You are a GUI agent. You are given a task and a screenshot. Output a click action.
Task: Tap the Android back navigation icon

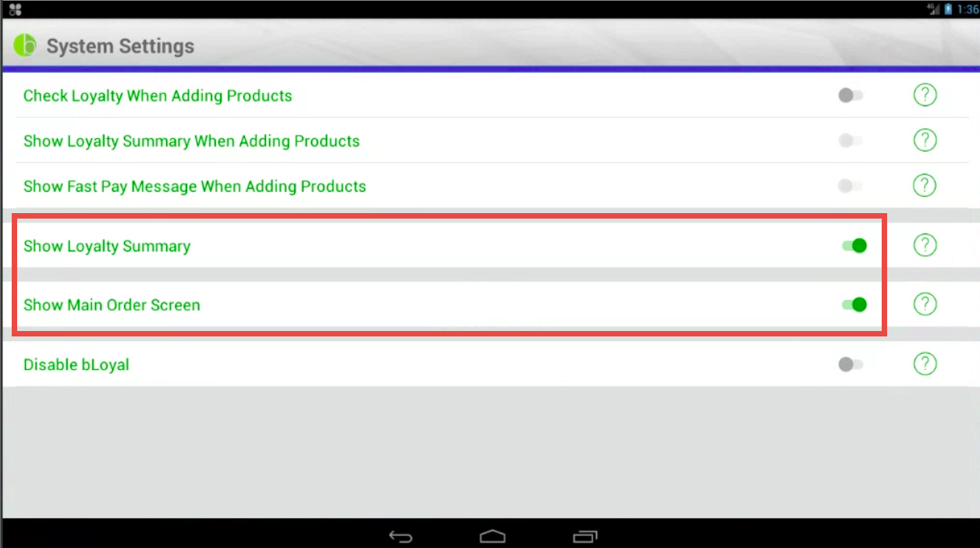pos(400,536)
